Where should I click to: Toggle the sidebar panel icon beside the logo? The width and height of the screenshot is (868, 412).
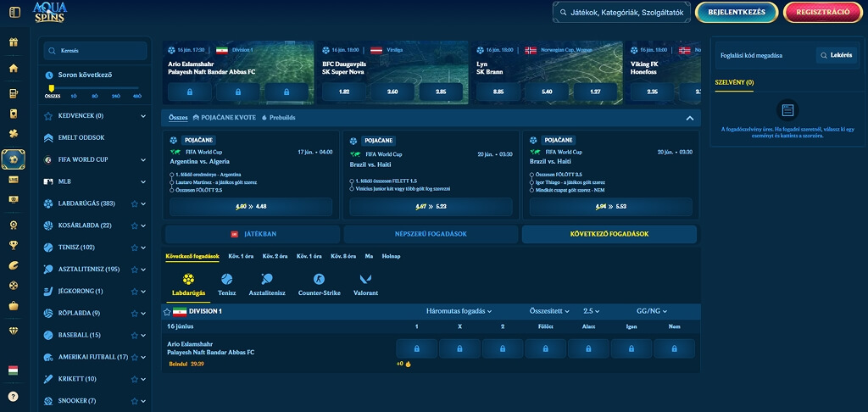click(15, 12)
